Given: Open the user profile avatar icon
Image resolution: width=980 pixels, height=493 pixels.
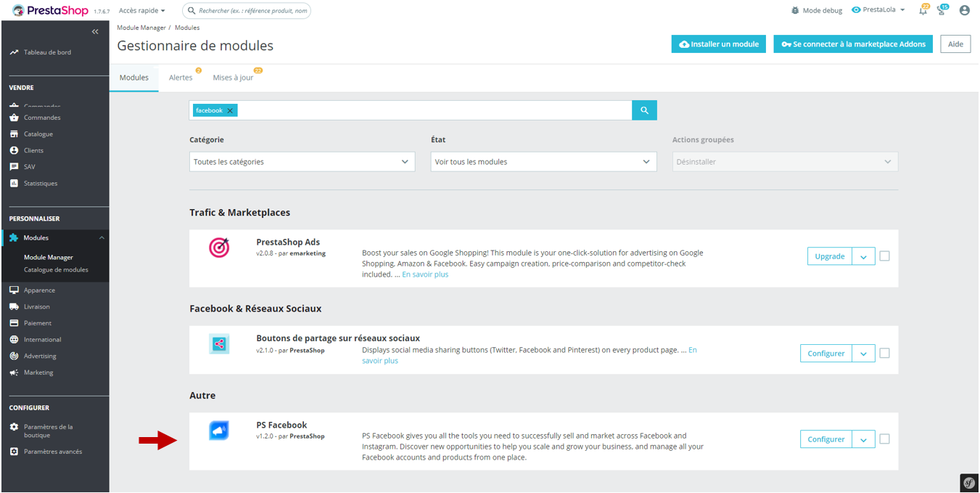Looking at the screenshot, I should click(964, 11).
